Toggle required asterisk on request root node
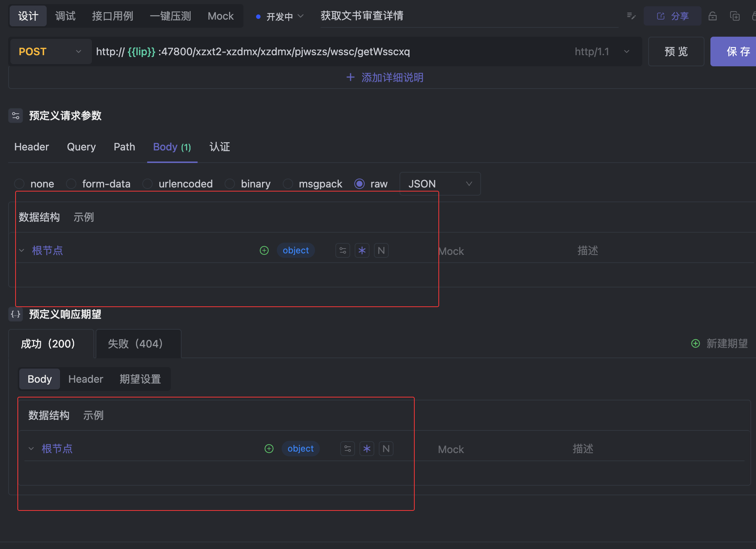This screenshot has height=549, width=756. click(x=362, y=250)
